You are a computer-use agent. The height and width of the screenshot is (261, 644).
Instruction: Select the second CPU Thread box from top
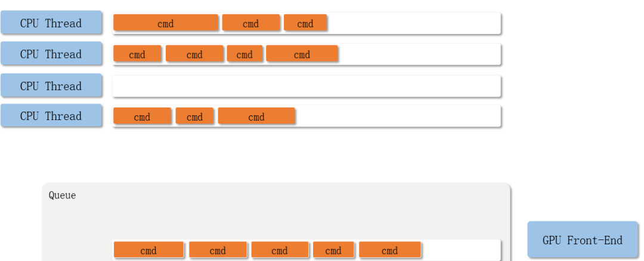(51, 54)
